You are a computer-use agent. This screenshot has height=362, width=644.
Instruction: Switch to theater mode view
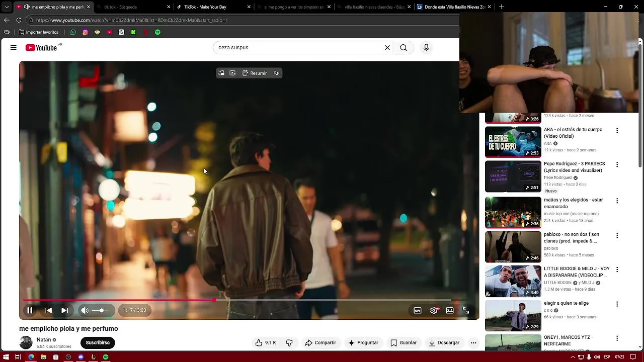click(450, 310)
